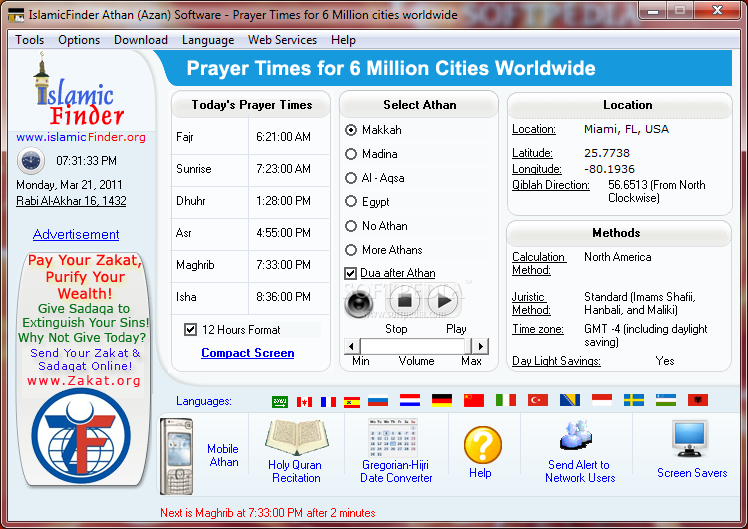Image resolution: width=748 pixels, height=529 pixels.
Task: Decrease volume with left arrow button
Action: coord(352,346)
